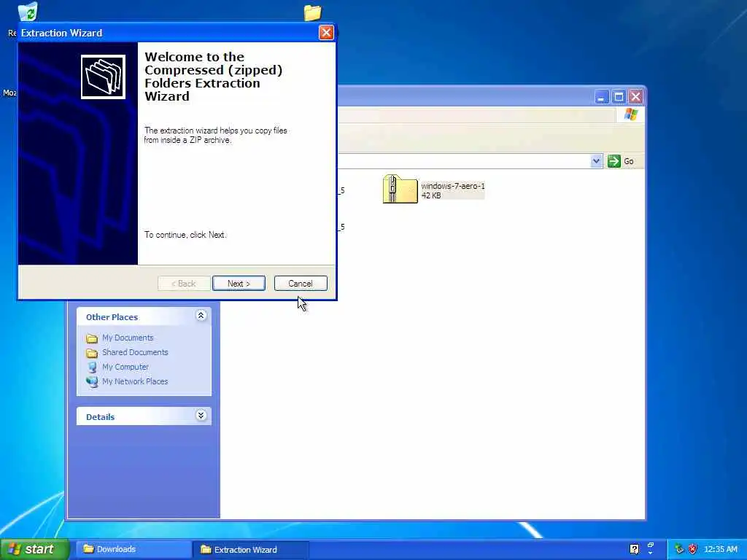The width and height of the screenshot is (747, 560).
Task: Click the Next button in Extraction Wizard
Action: [x=239, y=284]
